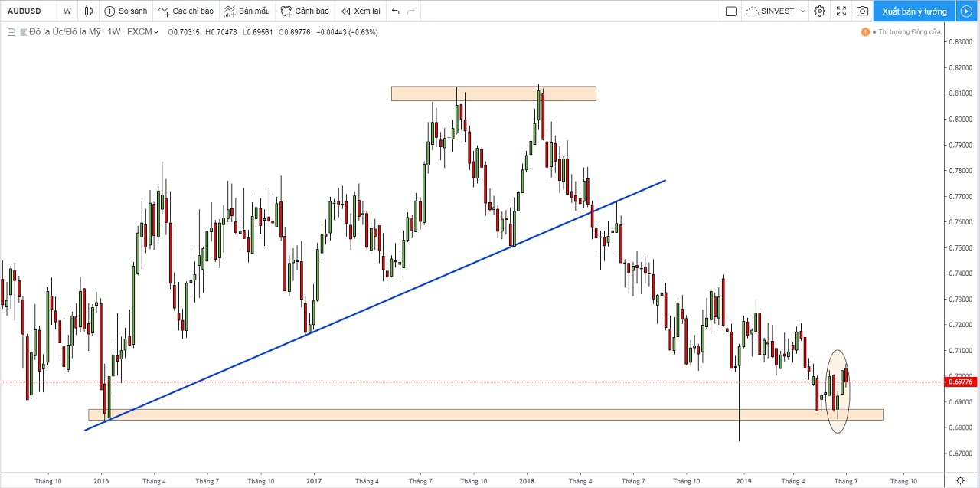Take a chart snapshot with camera icon
Screen dimensions: 980x488
pyautogui.click(x=862, y=11)
